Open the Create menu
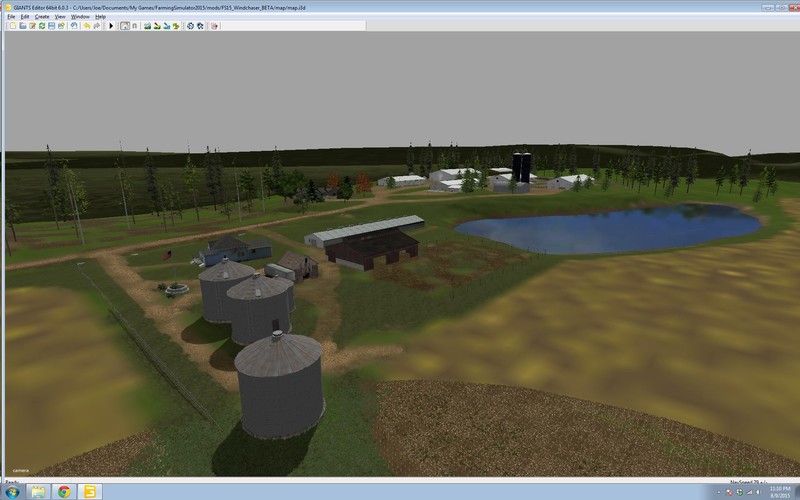Screen dimensions: 800x500 41,17
